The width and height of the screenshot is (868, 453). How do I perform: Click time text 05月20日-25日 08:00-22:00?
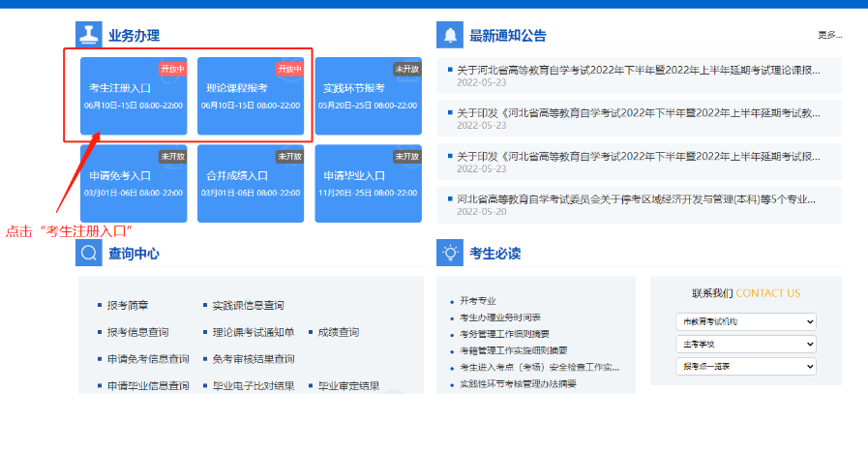368,106
